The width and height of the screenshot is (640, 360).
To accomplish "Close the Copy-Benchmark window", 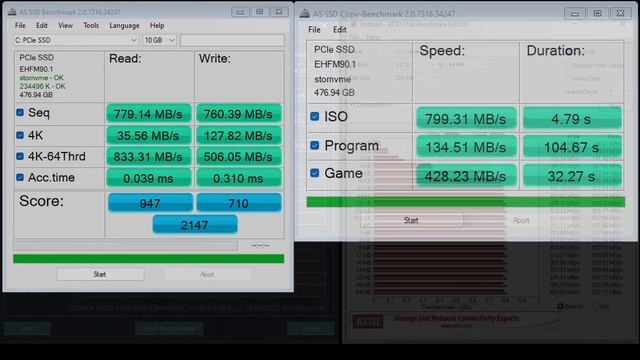I will pyautogui.click(x=620, y=13).
